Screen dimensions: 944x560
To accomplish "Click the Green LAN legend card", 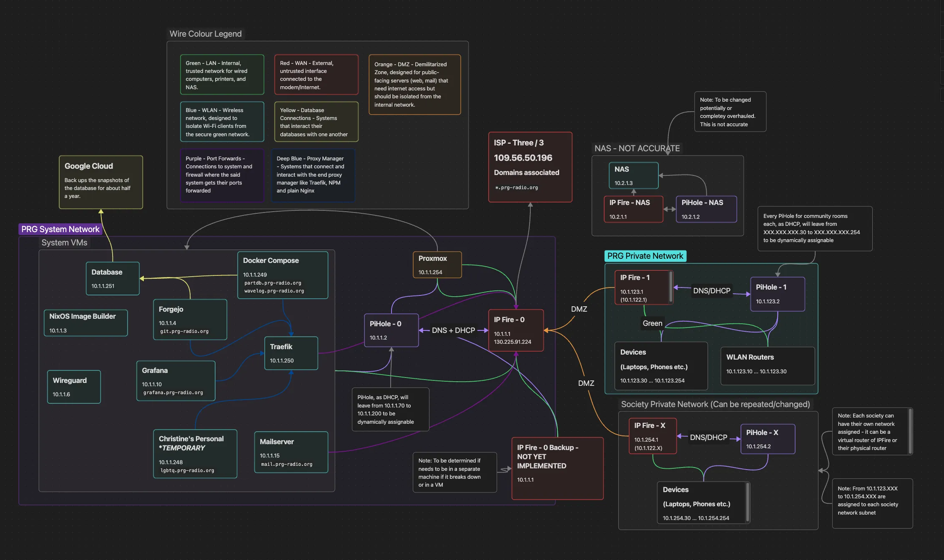I will click(x=222, y=75).
